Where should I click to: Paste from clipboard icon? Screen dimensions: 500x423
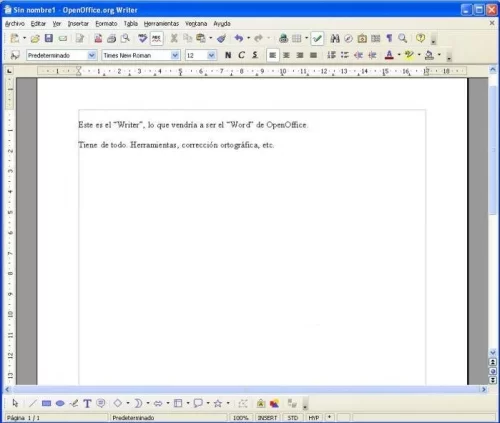(201, 38)
